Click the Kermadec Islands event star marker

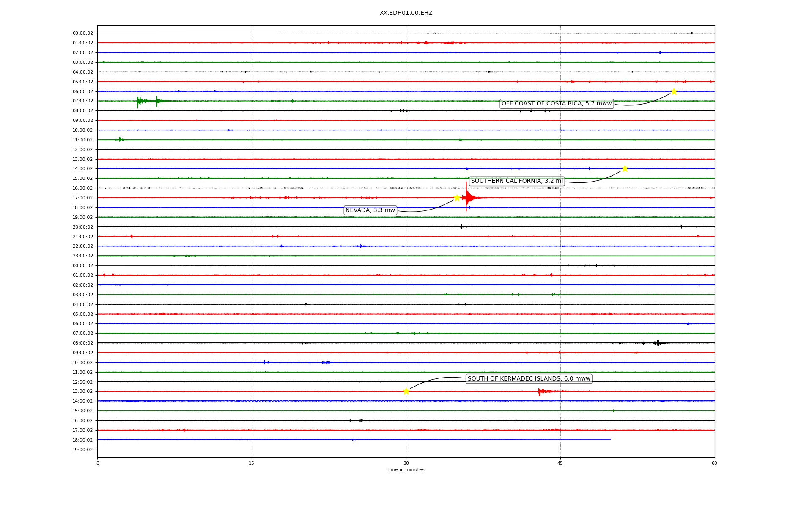point(406,391)
